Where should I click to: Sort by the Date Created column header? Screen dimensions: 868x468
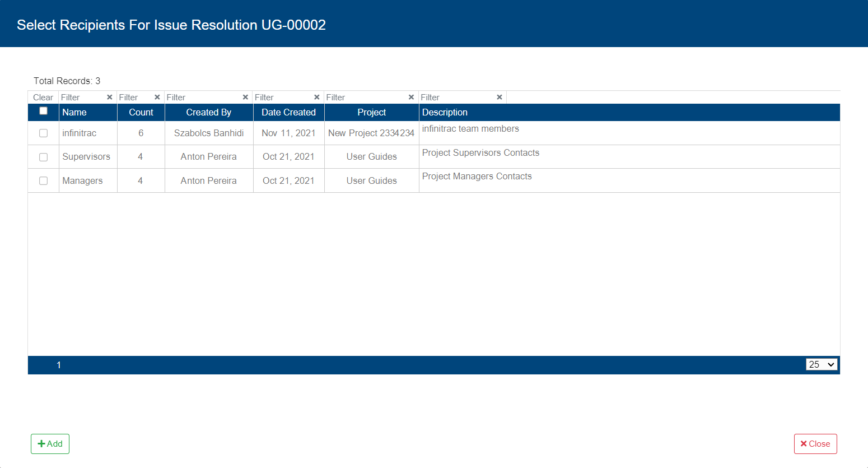[288, 112]
